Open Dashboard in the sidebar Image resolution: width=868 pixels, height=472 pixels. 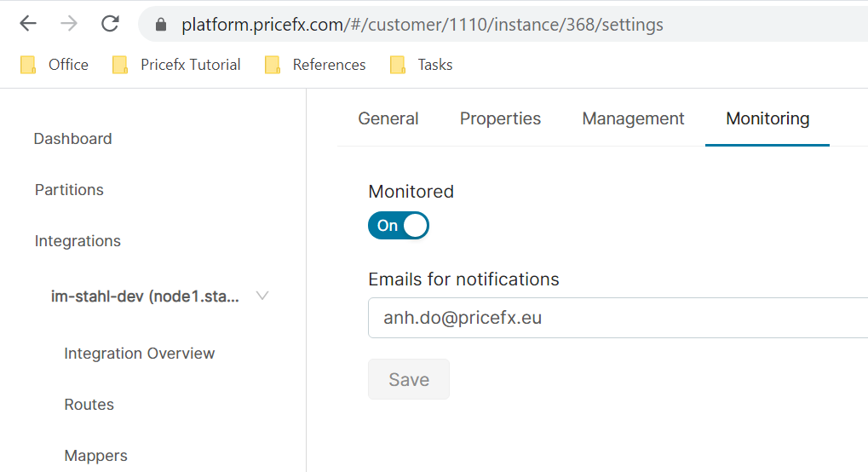coord(72,139)
